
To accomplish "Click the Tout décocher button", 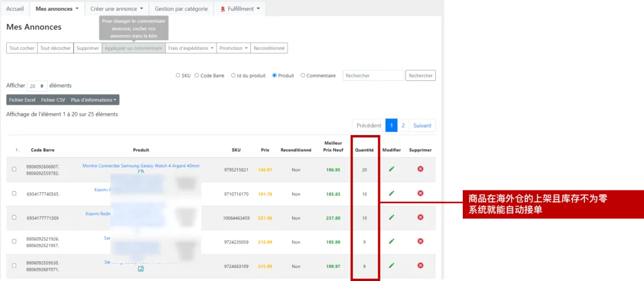I will 55,48.
